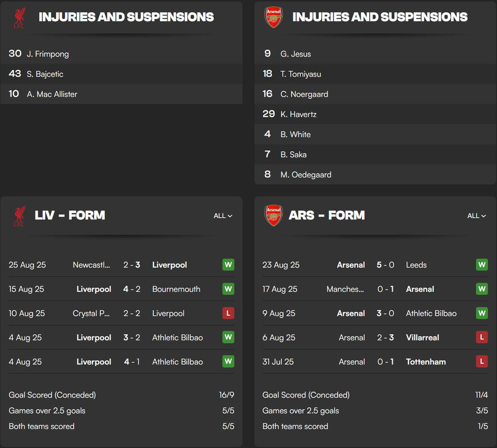Screen dimensions: 497x448
Task: Click the L badge on Arsenal vs Tottenham
Action: coord(482,361)
